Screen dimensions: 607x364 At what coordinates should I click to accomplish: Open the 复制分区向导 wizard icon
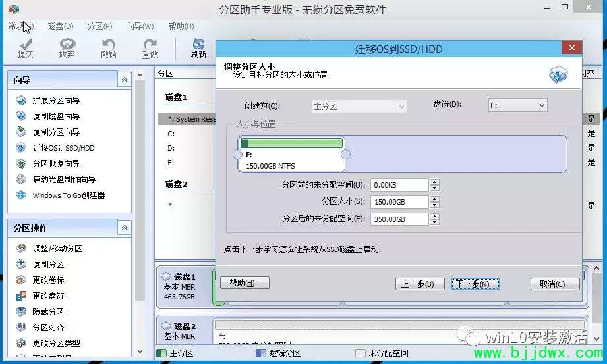[21, 132]
